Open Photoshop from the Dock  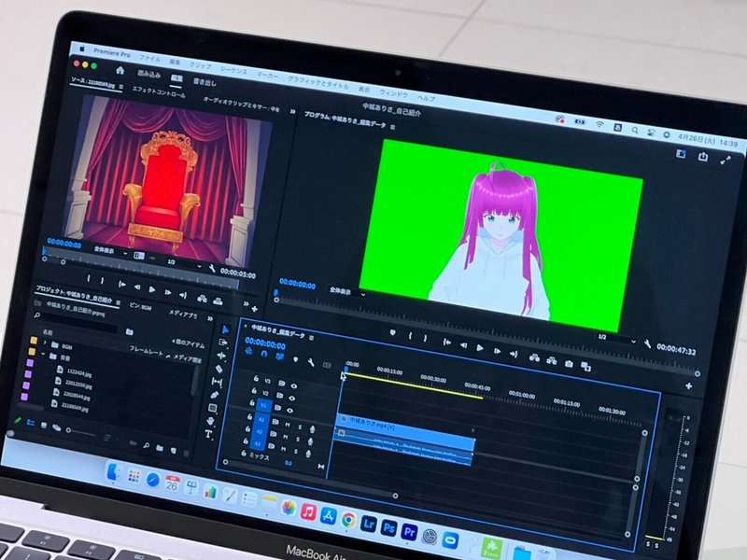click(388, 527)
